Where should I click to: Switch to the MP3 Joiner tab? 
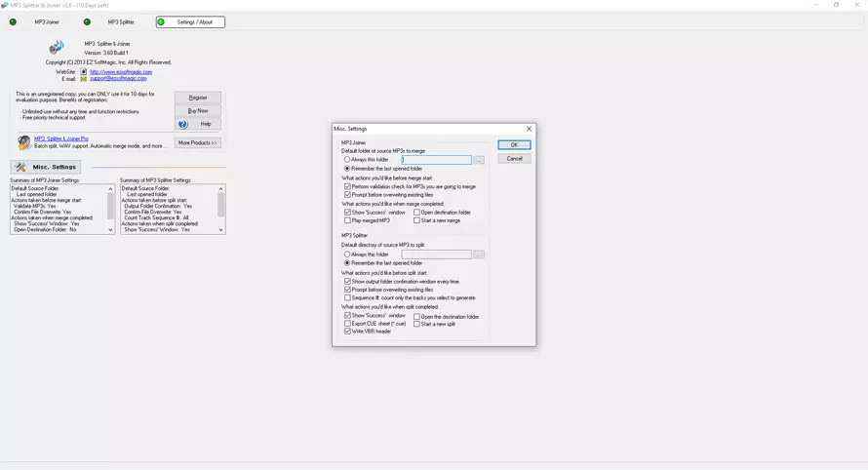click(47, 22)
